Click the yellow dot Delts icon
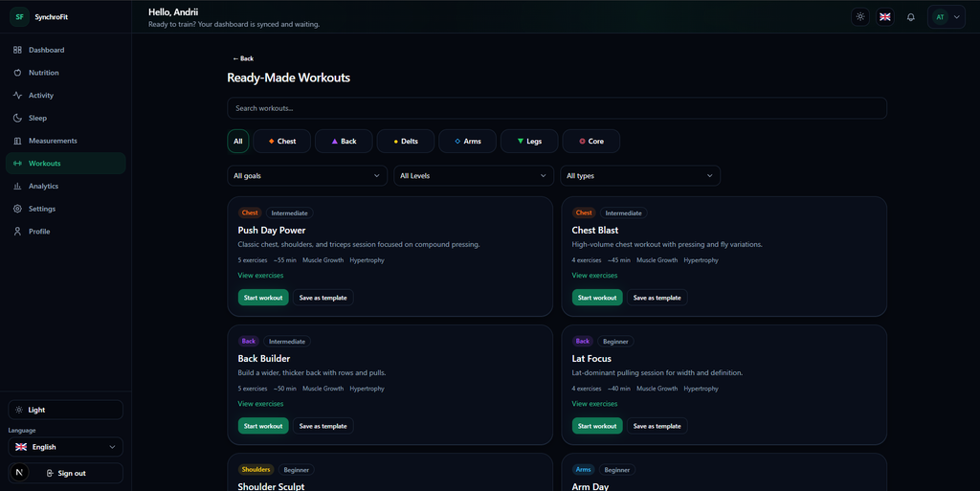Screen dimensions: 980x491 pos(395,142)
